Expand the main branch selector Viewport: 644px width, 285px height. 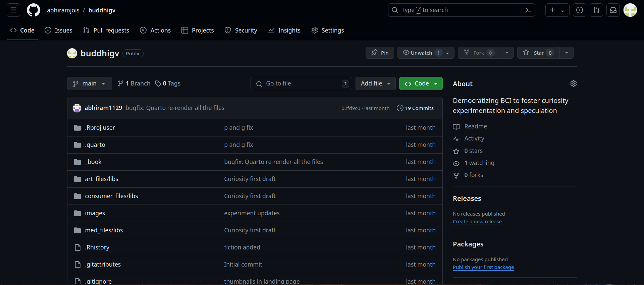90,83
